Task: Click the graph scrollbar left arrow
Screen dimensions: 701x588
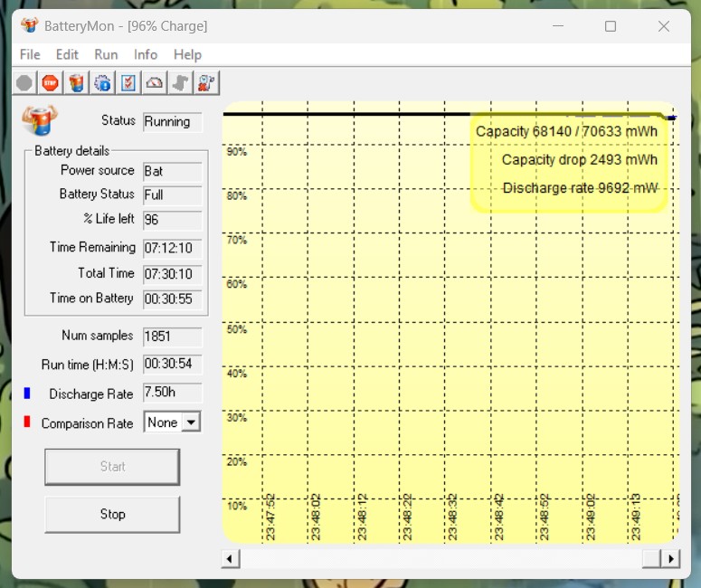Action: click(231, 559)
